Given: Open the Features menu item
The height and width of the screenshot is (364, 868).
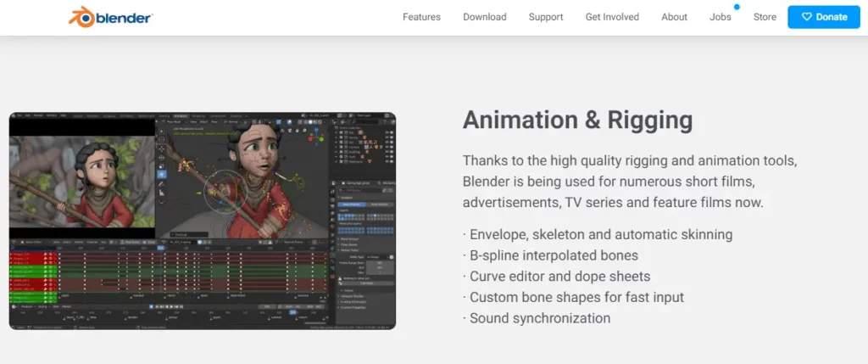Looking at the screenshot, I should (x=421, y=17).
